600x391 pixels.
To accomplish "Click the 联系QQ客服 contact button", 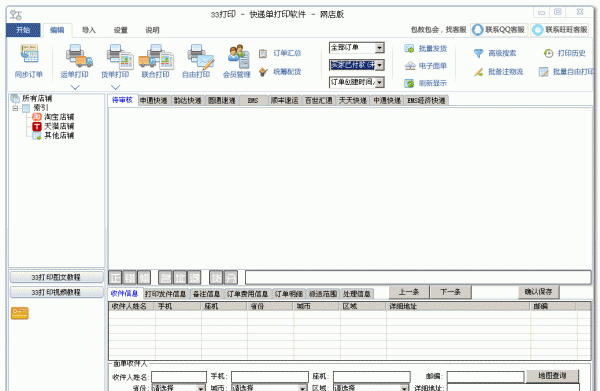I will (499, 29).
